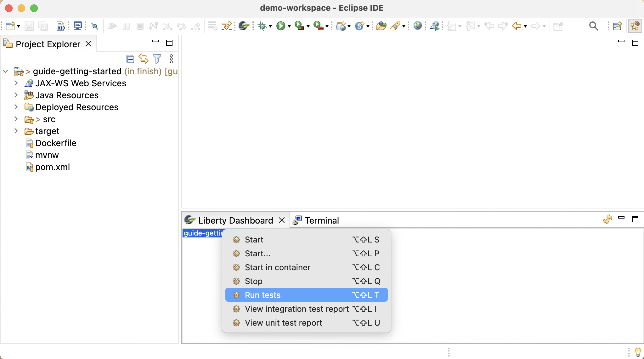Select the Dockerfile in the tree
The width and height of the screenshot is (644, 359).
pos(56,143)
